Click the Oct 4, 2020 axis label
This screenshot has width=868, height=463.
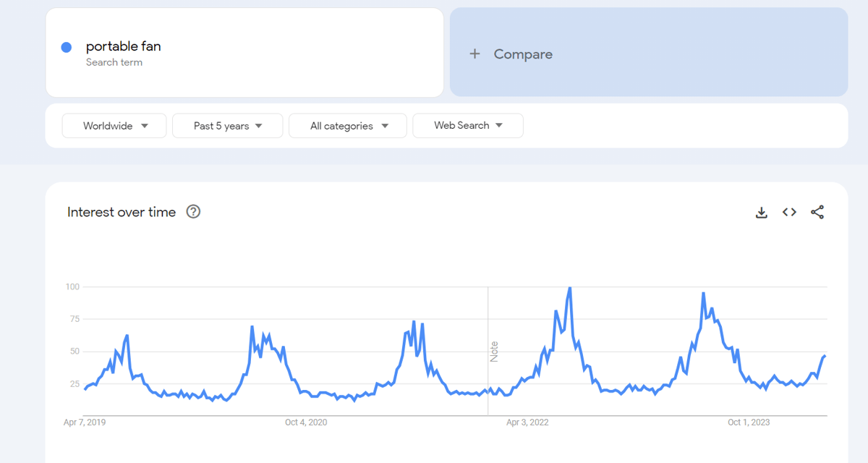(x=306, y=422)
